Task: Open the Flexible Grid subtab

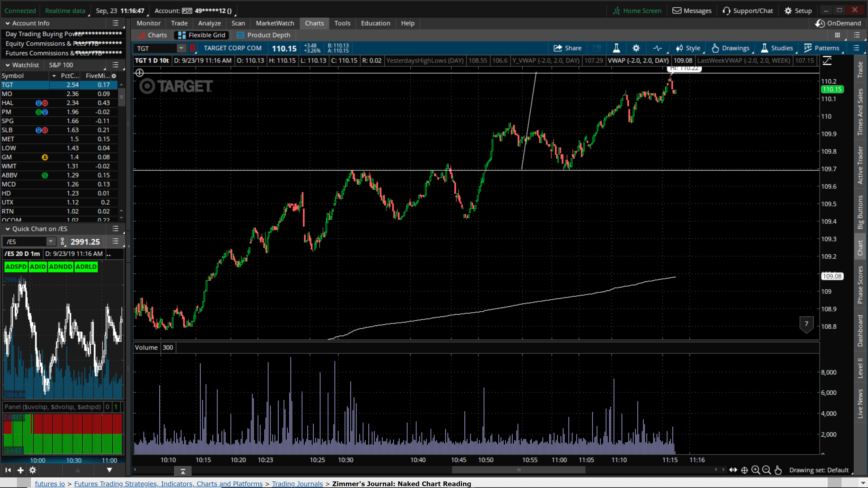Action: pyautogui.click(x=201, y=35)
